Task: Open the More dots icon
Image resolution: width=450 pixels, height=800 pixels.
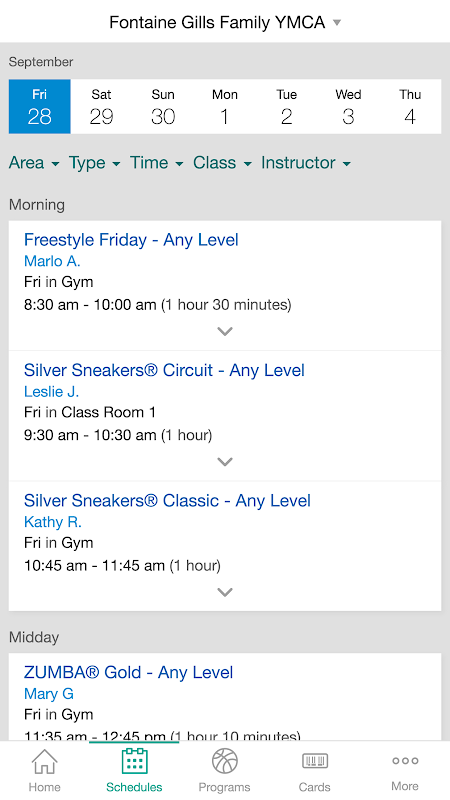Action: click(x=405, y=761)
